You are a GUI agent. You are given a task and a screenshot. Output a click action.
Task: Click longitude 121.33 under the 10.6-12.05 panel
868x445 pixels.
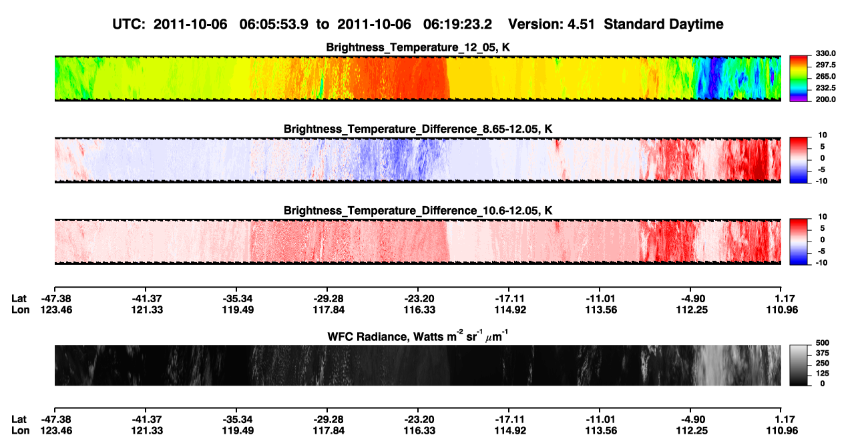coord(145,310)
